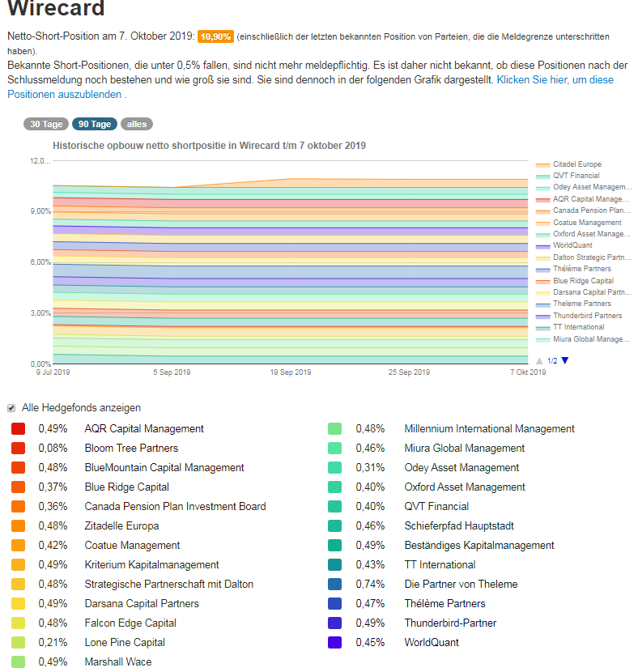Viewport: 638px width, 672px height.
Task: Click red swatch beside AQR Capital Management
Action: point(18,428)
